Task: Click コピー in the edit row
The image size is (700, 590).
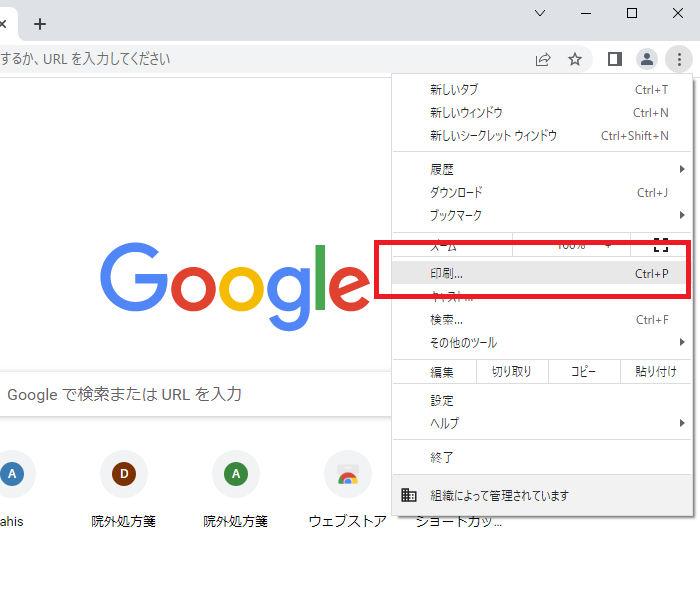Action: (x=584, y=371)
